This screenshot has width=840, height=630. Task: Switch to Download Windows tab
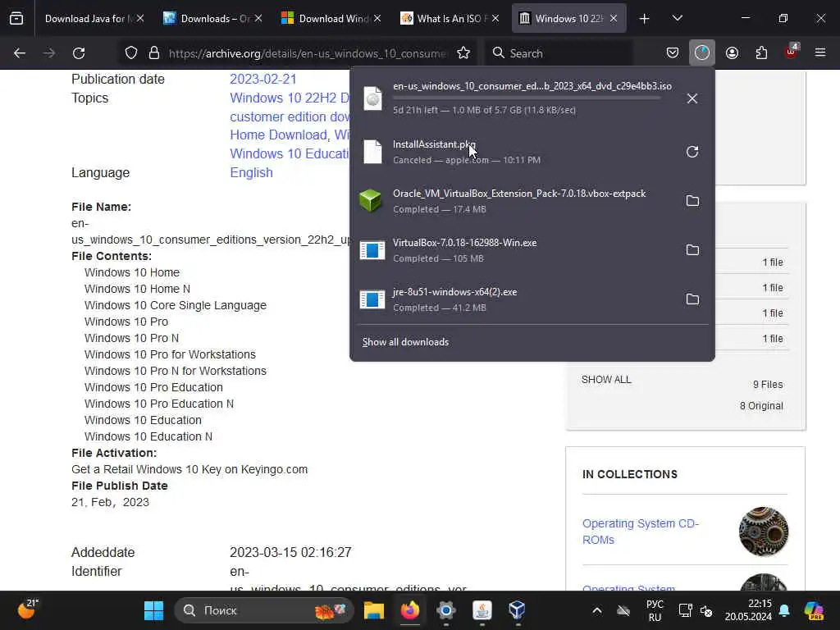click(x=332, y=19)
